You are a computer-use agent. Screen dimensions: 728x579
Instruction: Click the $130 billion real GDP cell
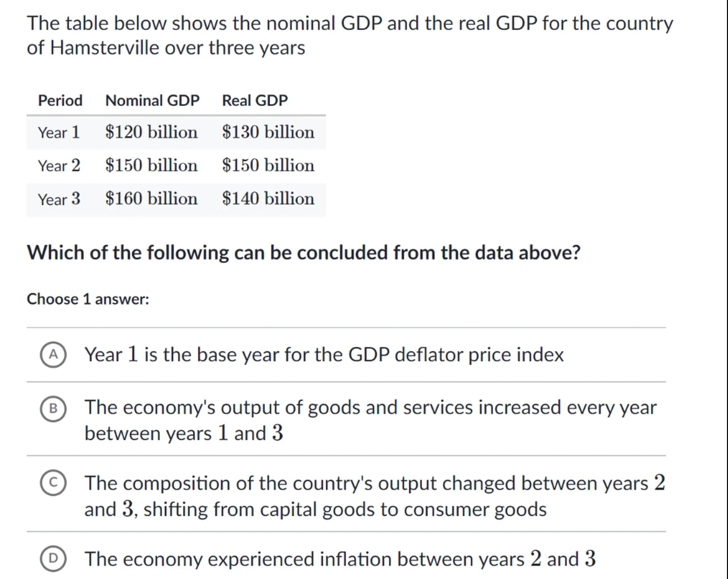coord(268,132)
